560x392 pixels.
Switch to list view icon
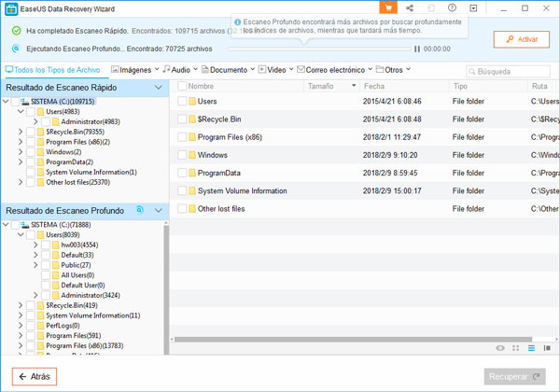[531, 348]
